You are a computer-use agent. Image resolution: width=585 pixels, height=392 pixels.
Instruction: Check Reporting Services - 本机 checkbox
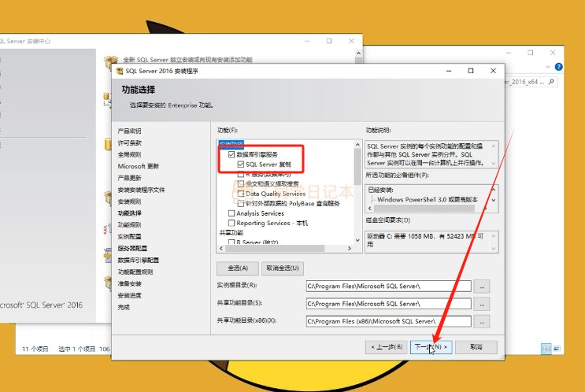[x=231, y=223]
